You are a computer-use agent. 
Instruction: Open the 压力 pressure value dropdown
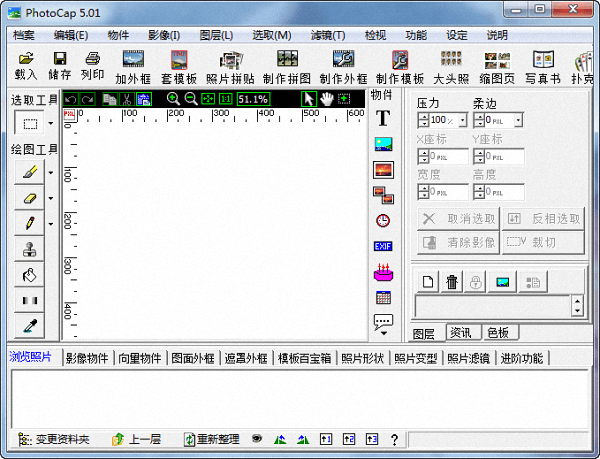point(463,120)
